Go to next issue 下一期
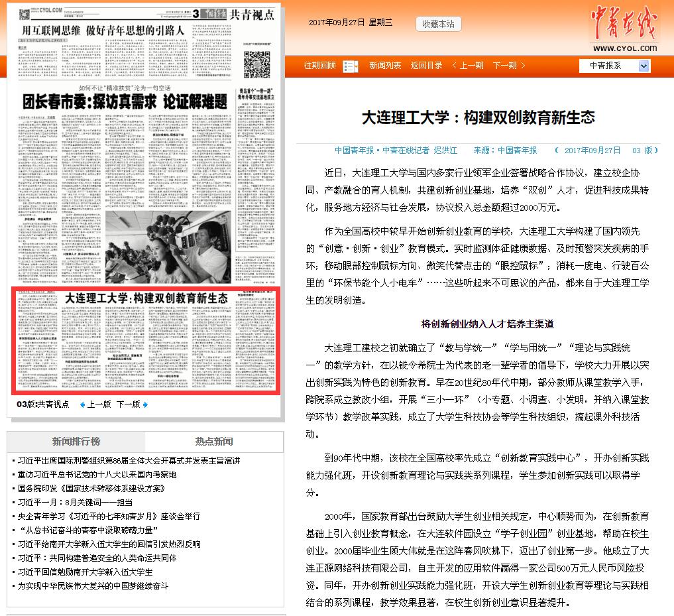 pyautogui.click(x=509, y=66)
